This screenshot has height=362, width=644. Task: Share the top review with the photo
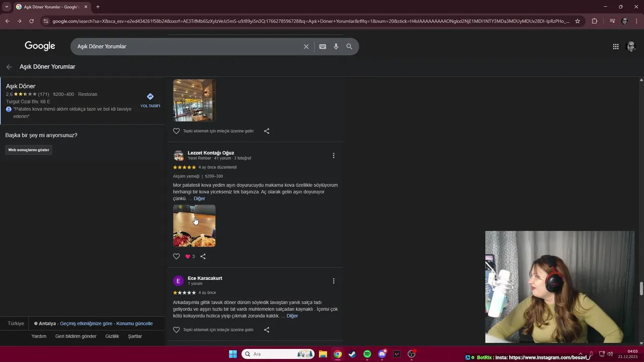pyautogui.click(x=267, y=131)
